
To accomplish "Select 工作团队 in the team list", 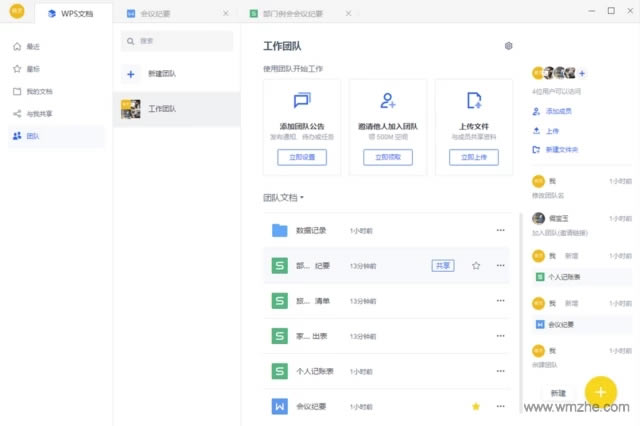I will 177,109.
